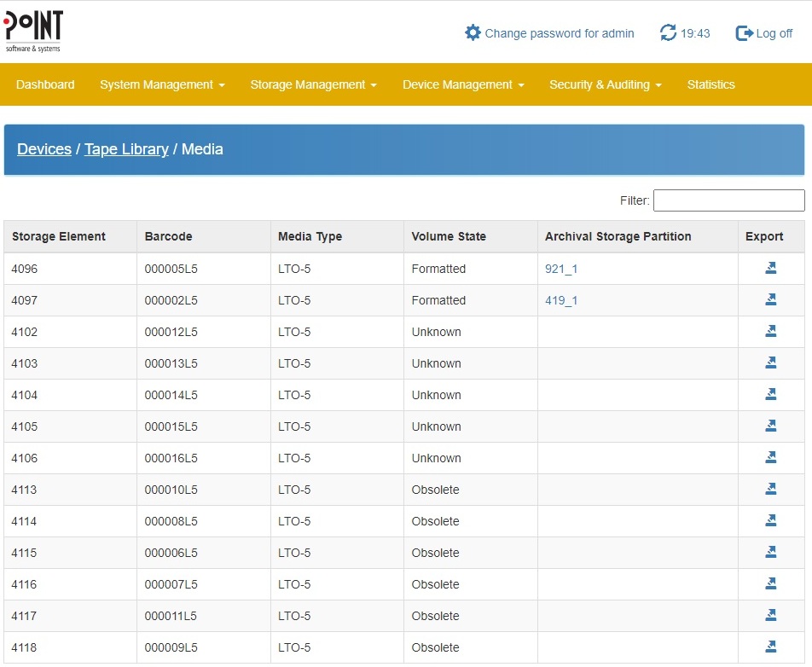Open the Tape Library breadcrumb link

(x=126, y=149)
